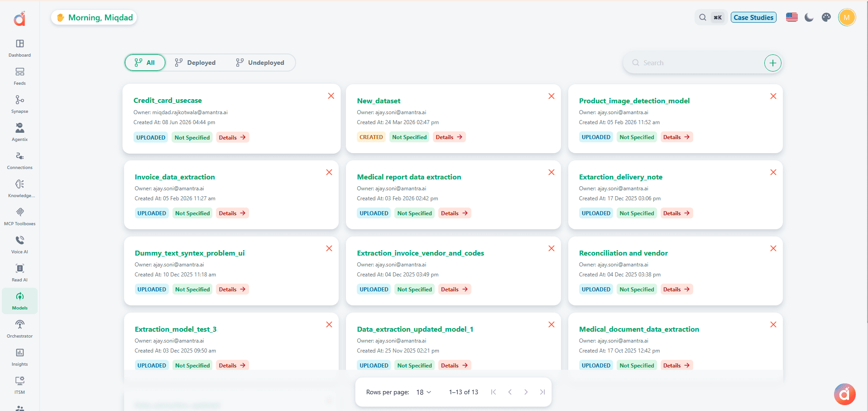
Task: Open MCP Toolboxes icon
Action: pos(19,213)
